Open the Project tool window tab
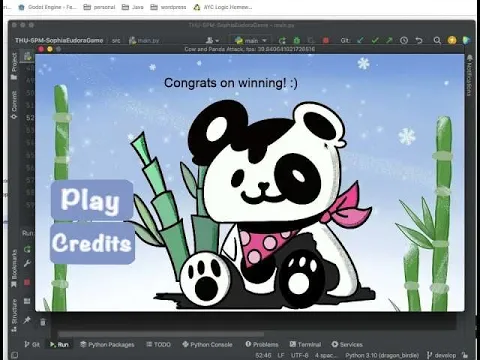 14,66
